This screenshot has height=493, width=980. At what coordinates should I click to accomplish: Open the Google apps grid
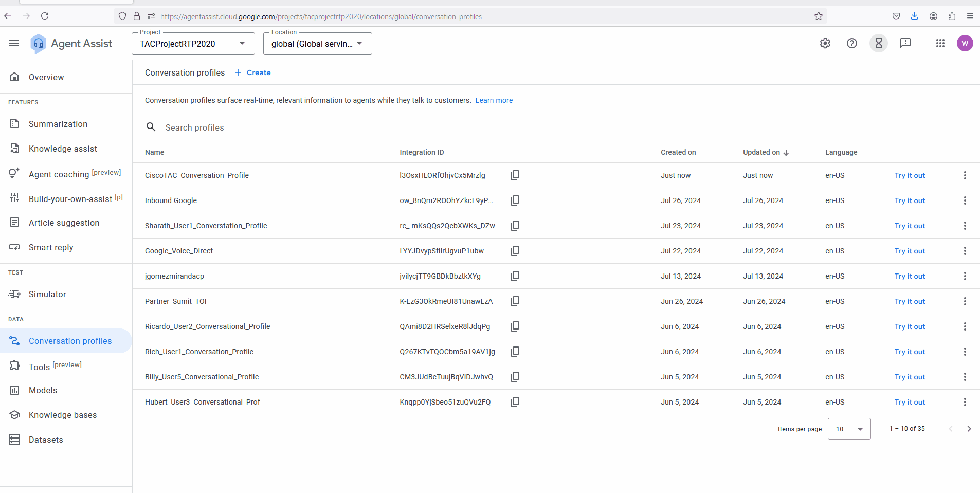point(940,44)
